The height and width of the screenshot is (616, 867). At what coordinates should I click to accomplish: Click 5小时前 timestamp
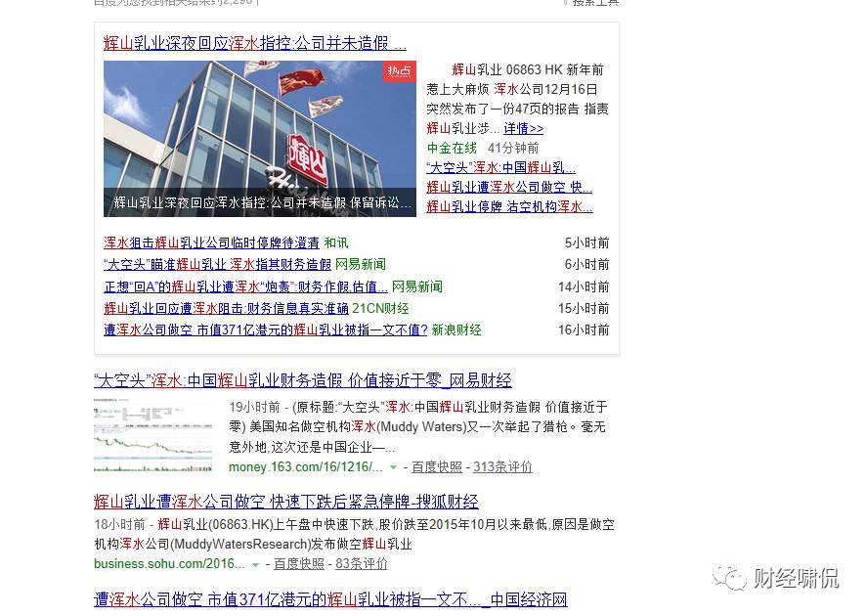(586, 242)
